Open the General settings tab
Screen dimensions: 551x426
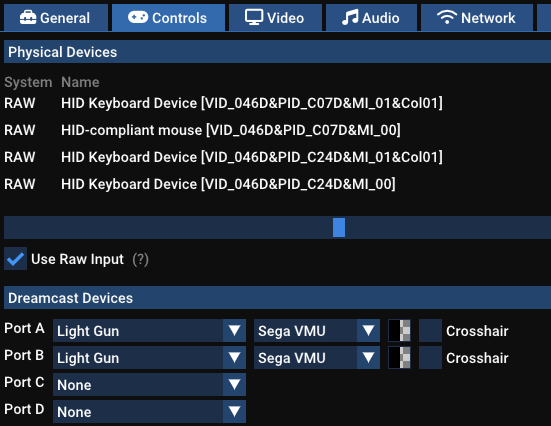(56, 18)
